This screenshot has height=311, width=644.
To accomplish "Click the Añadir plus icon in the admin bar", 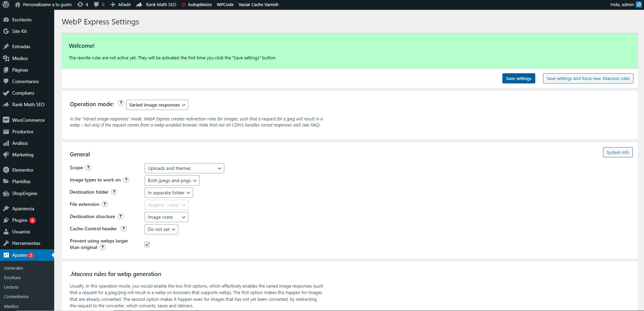I will [x=113, y=4].
